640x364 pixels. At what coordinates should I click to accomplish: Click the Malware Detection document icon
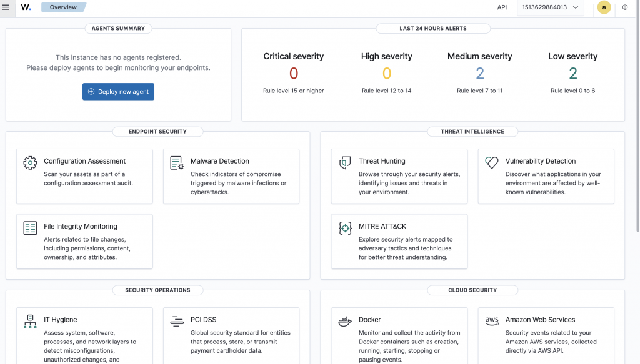(177, 162)
